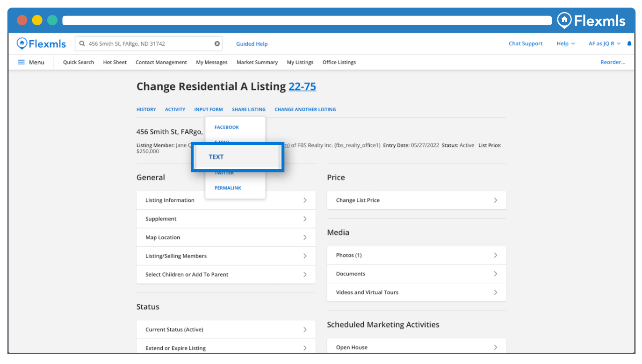The height and width of the screenshot is (364, 642).
Task: Select PERMALINK share option
Action: [228, 188]
